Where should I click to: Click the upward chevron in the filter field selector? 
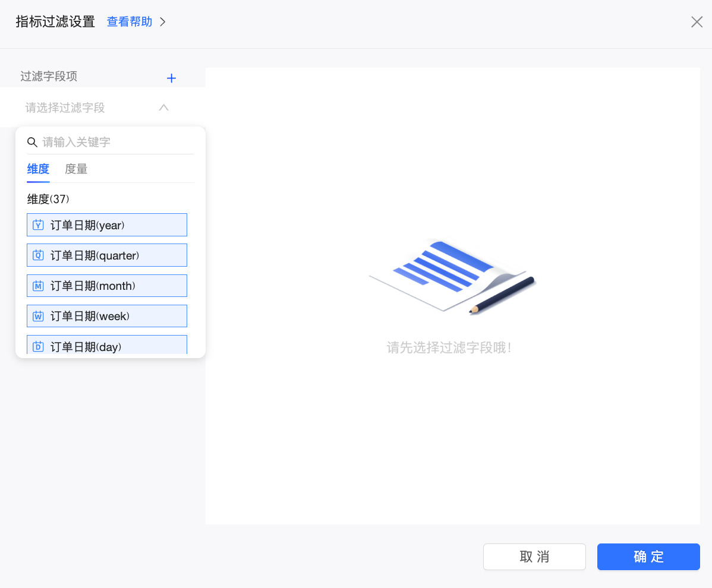163,108
